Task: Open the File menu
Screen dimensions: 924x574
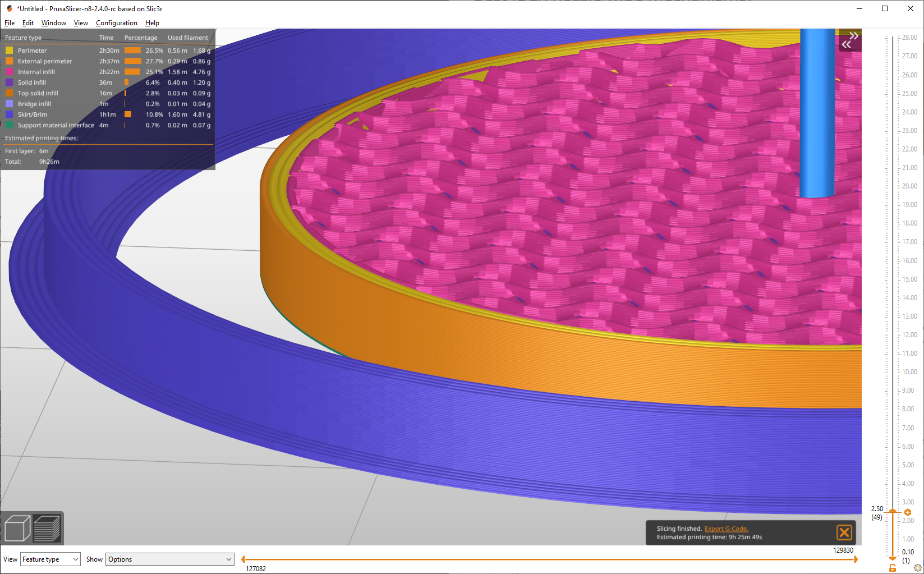Action: tap(10, 23)
